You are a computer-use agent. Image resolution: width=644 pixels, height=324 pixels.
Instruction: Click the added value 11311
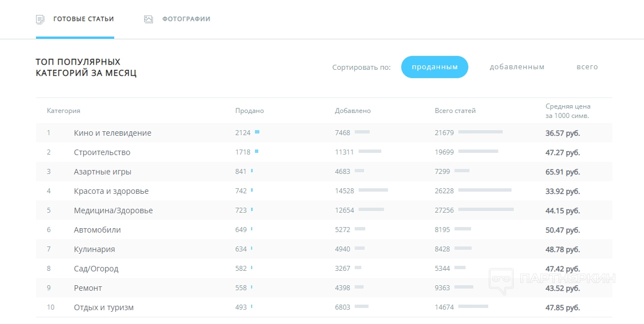[344, 152]
